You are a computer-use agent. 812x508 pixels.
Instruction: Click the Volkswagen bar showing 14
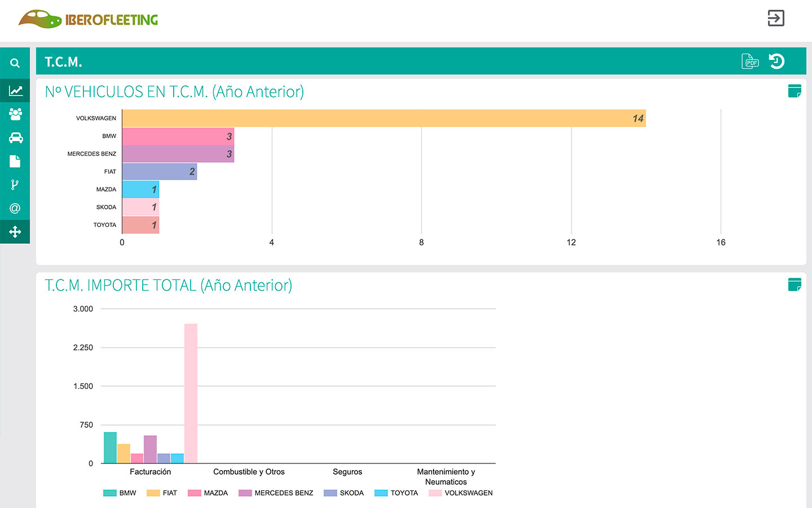pos(384,118)
